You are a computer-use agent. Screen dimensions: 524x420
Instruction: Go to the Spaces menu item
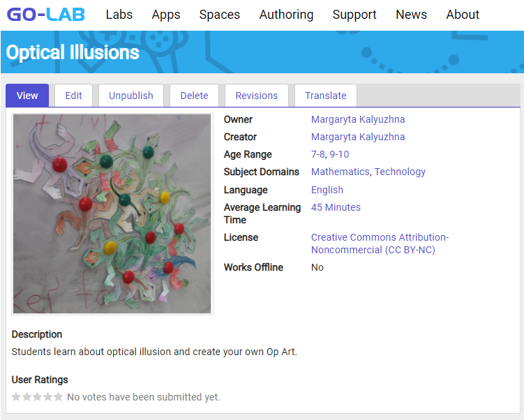(x=219, y=15)
